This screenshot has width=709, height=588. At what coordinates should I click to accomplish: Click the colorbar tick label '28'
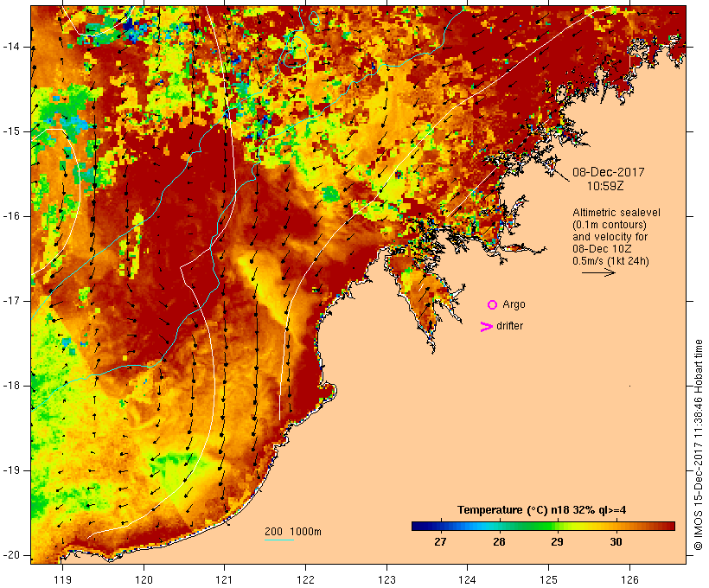click(499, 542)
